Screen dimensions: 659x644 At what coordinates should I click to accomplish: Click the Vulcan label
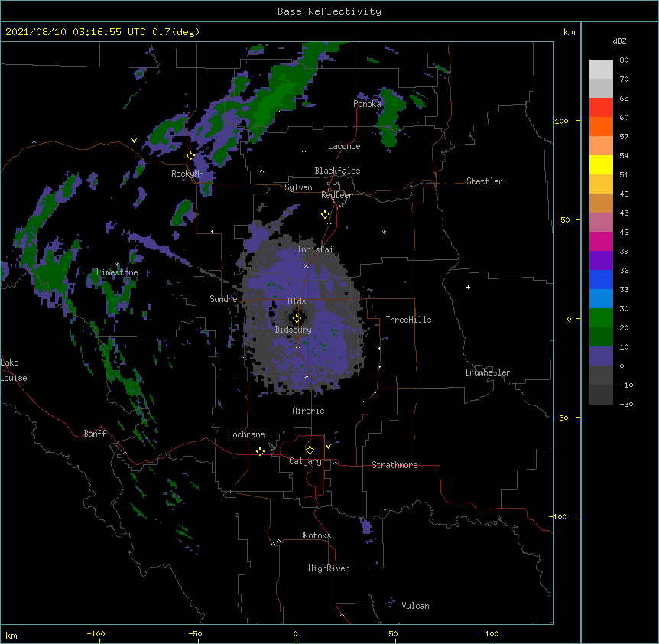click(415, 606)
